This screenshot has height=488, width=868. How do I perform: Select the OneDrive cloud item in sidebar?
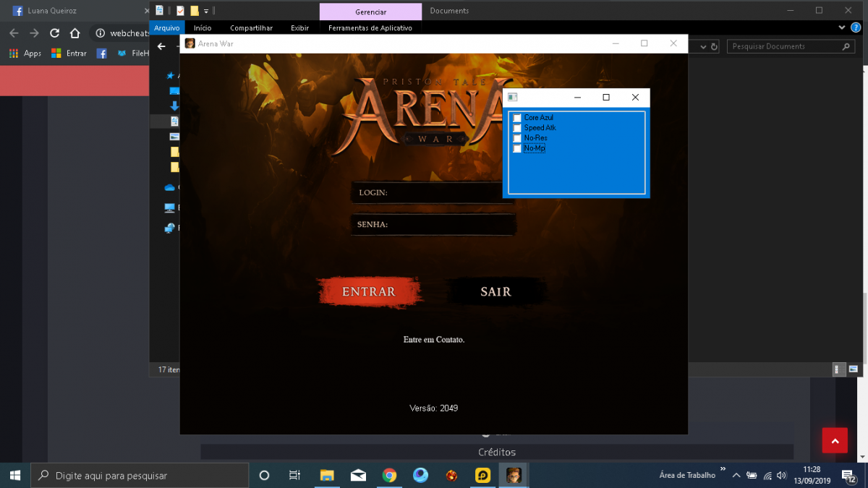(170, 187)
